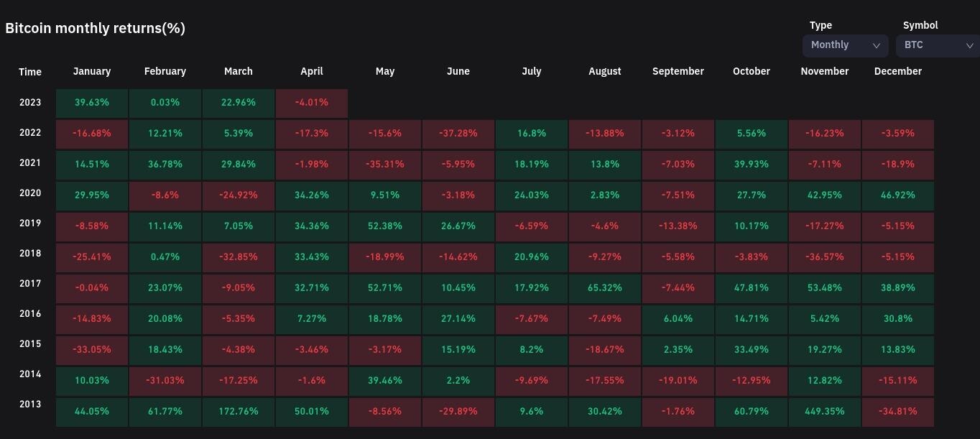Image resolution: width=980 pixels, height=439 pixels.
Task: Click the January column header
Action: pyautogui.click(x=92, y=71)
